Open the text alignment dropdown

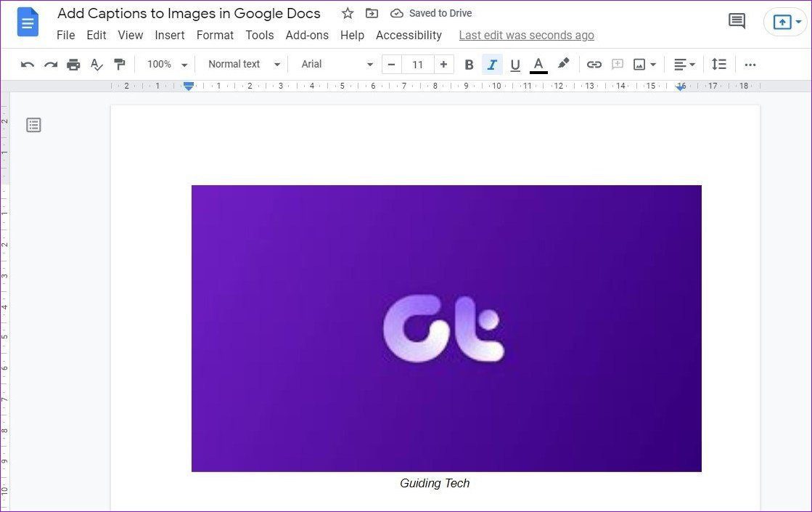tap(684, 65)
